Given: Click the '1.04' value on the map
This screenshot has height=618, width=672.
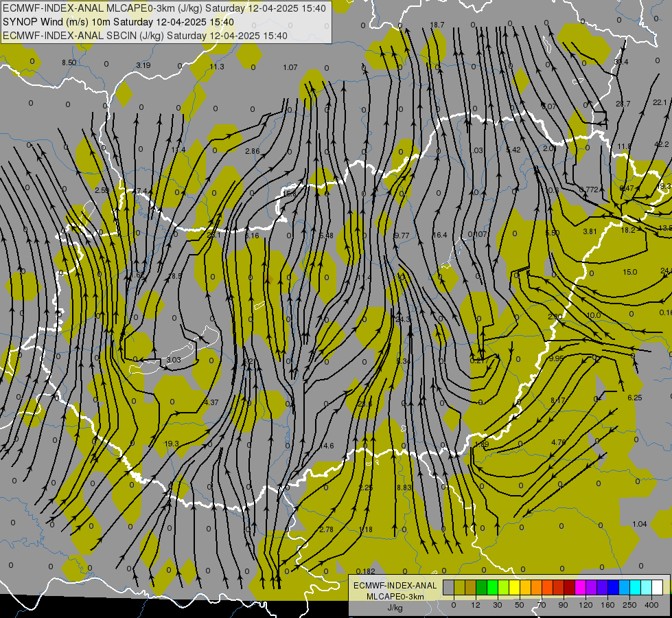Looking at the screenshot, I should 640,524.
